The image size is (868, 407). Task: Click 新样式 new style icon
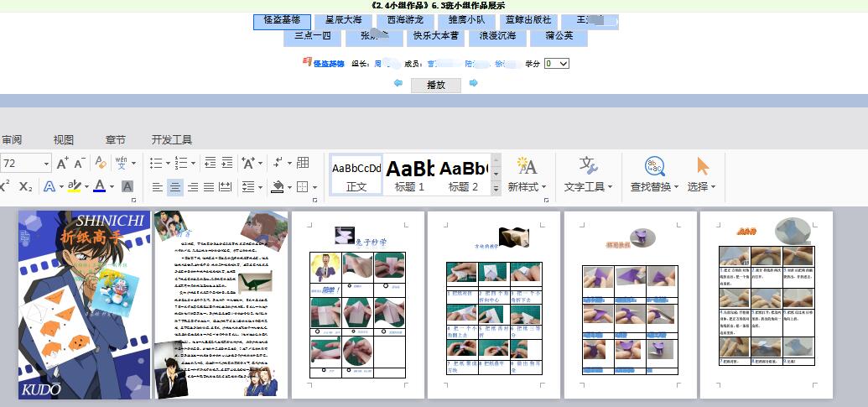coord(527,165)
